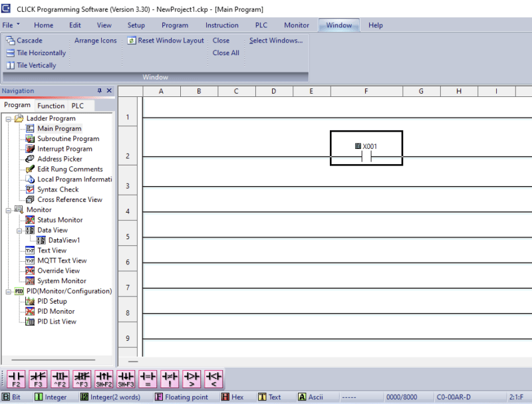Open Status Monitor
Screen dimensions: 532x404
point(60,220)
